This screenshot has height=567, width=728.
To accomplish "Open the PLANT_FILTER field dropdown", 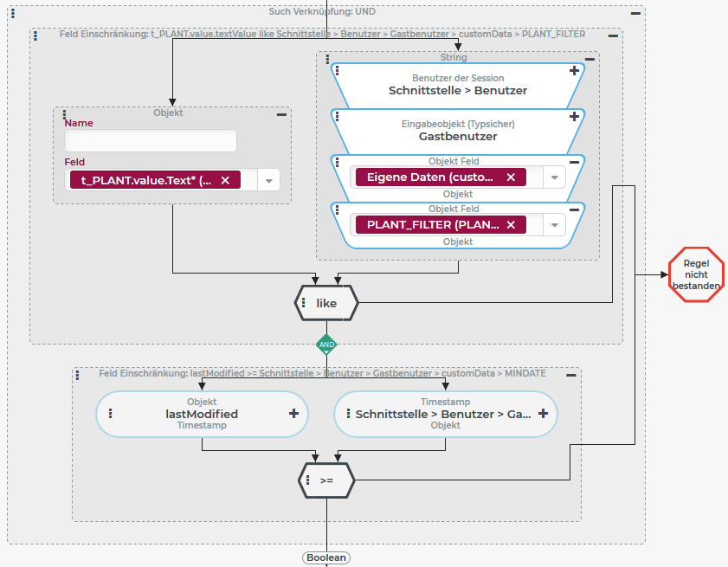I will pos(554,225).
